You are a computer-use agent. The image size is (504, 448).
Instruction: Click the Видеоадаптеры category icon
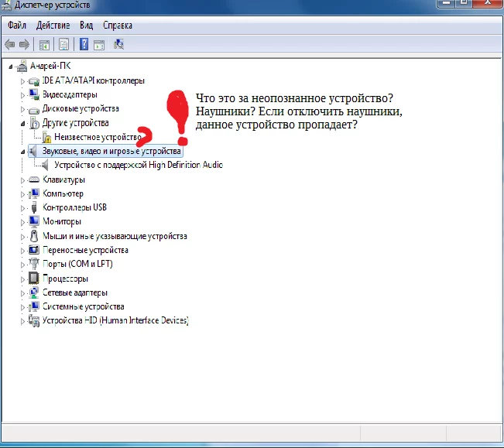pos(34,94)
